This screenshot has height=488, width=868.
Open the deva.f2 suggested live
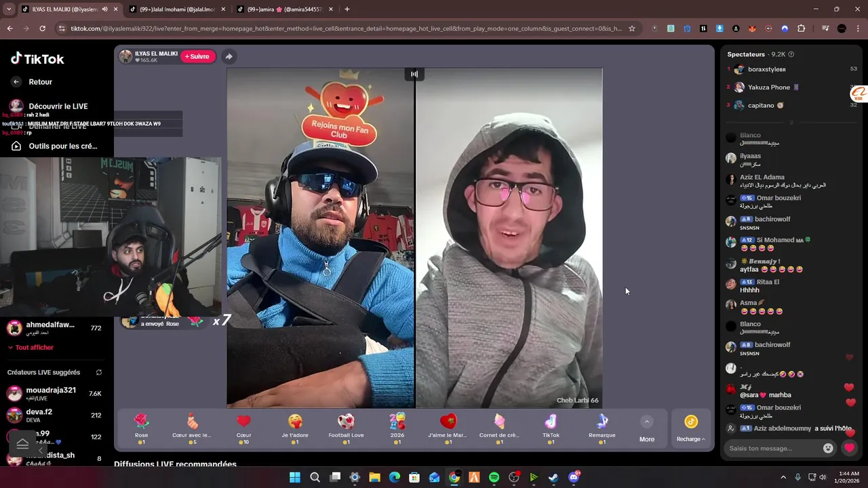coord(54,415)
